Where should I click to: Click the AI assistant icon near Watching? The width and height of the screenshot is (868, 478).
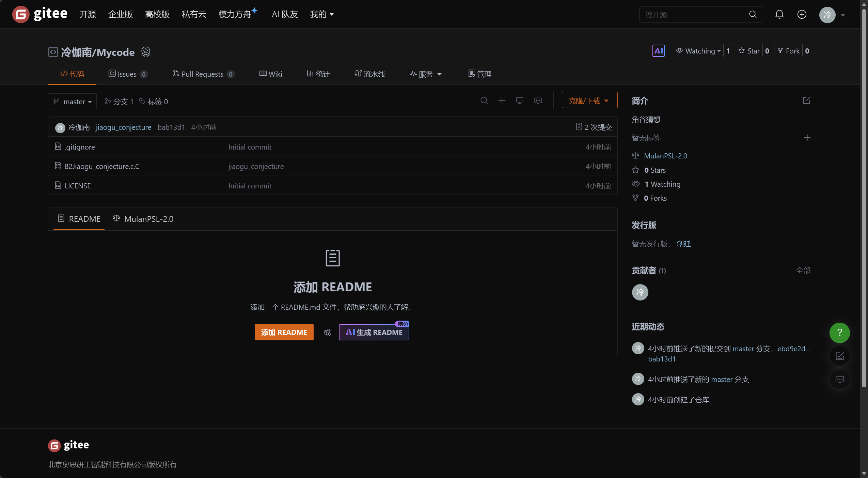point(658,51)
